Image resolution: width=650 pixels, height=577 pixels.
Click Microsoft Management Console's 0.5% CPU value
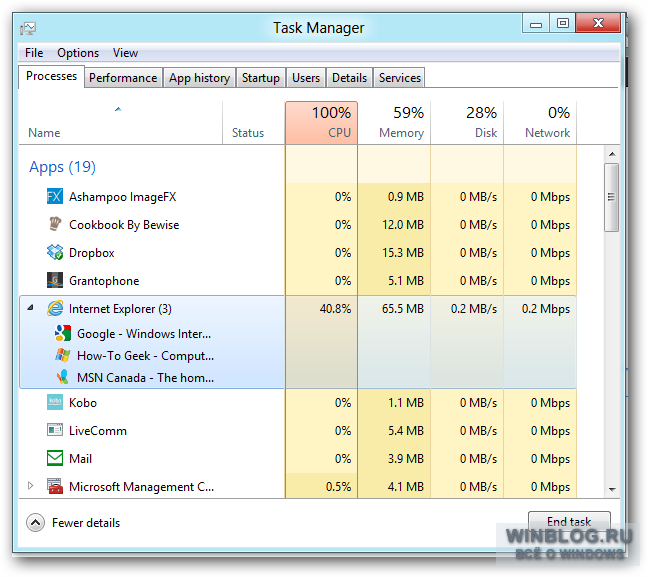pyautogui.click(x=338, y=487)
